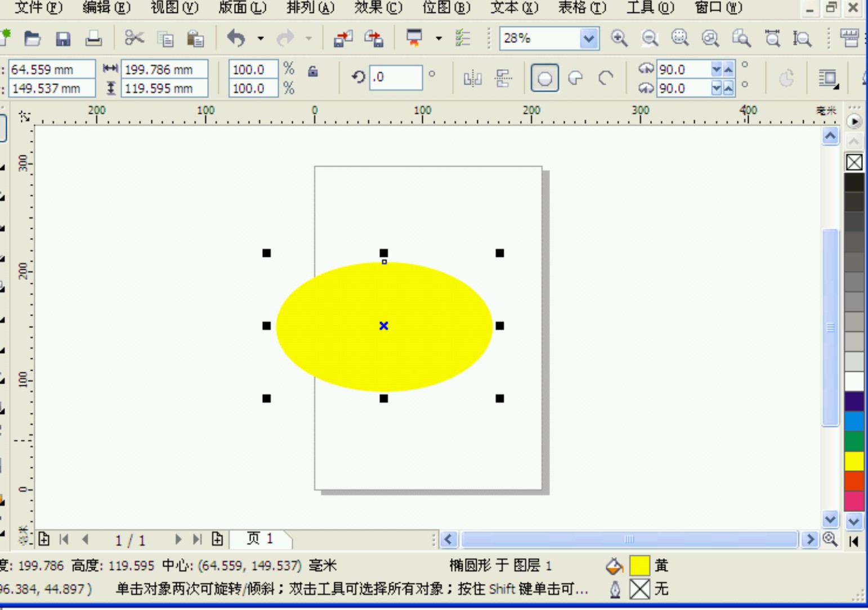Screen dimensions: 868x610
Task: Click the greyed Redo arrow icon
Action: [x=285, y=38]
